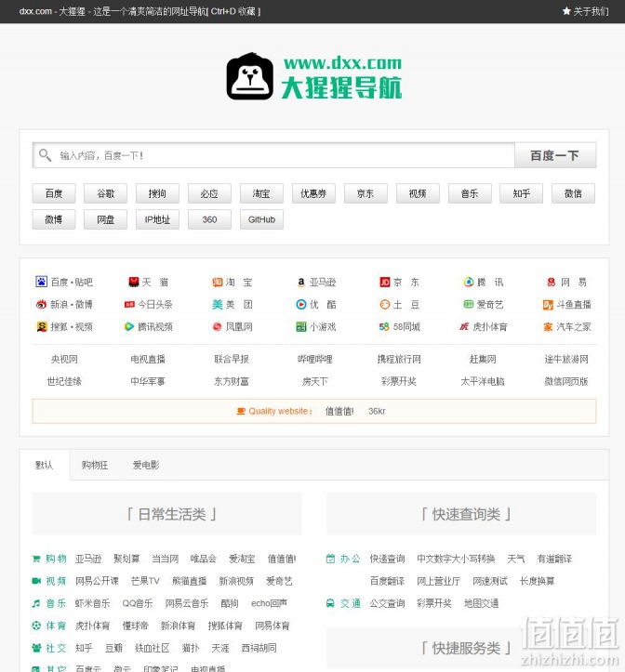
Task: Click the star 关于我们 link
Action: tap(586, 11)
